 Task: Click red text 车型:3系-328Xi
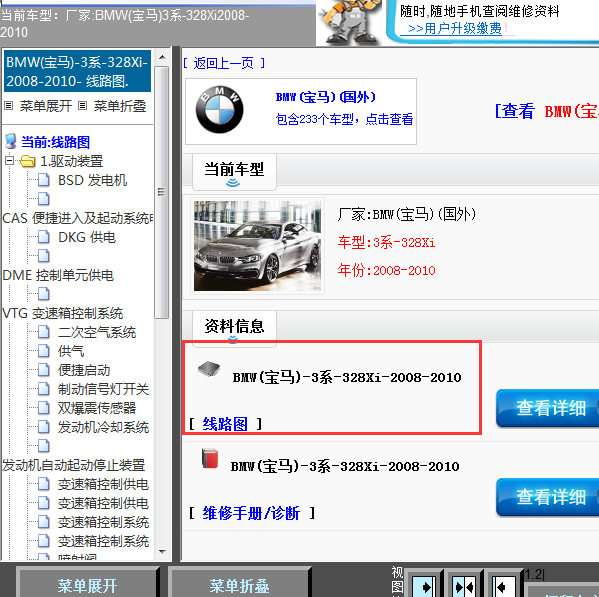tap(386, 242)
